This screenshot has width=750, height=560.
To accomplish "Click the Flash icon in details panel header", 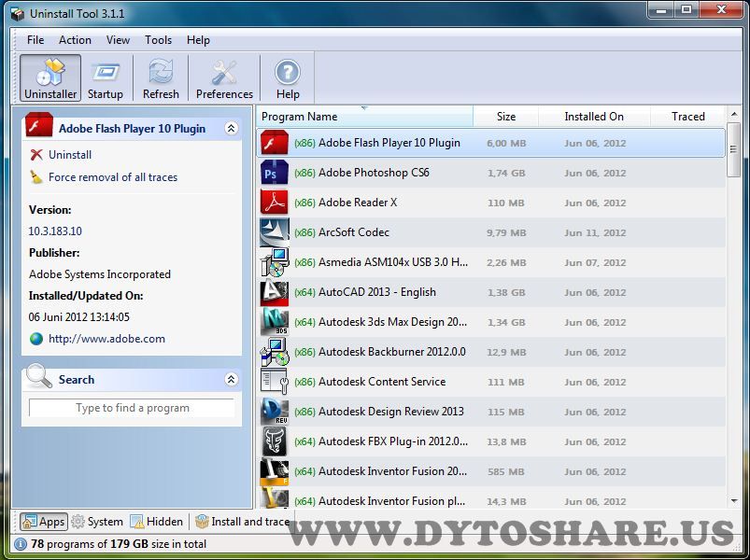I will point(38,125).
